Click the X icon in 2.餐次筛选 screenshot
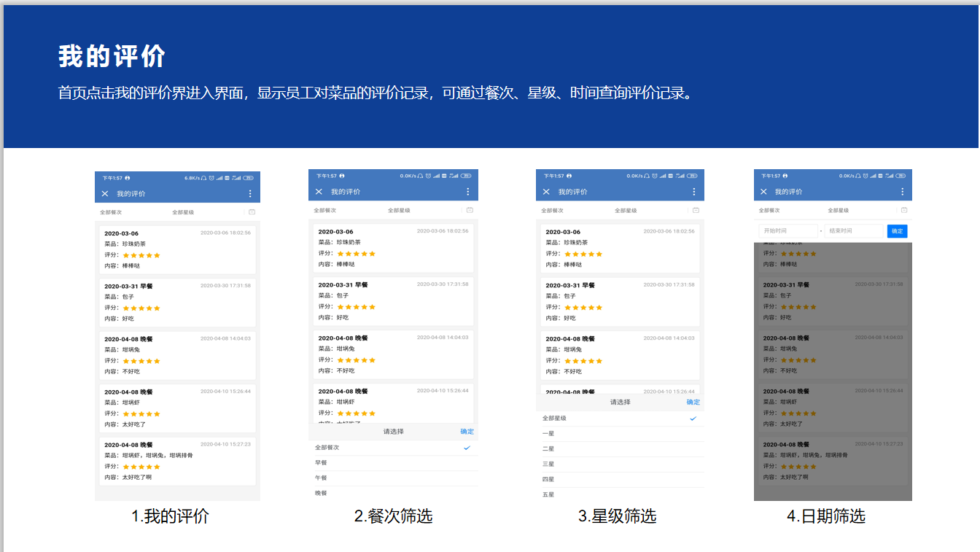The height and width of the screenshot is (552, 980). coord(319,192)
